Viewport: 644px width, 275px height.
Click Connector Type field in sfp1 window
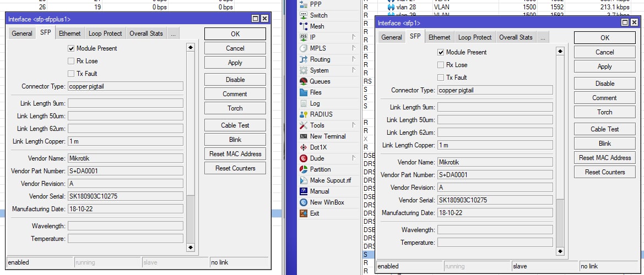point(495,90)
